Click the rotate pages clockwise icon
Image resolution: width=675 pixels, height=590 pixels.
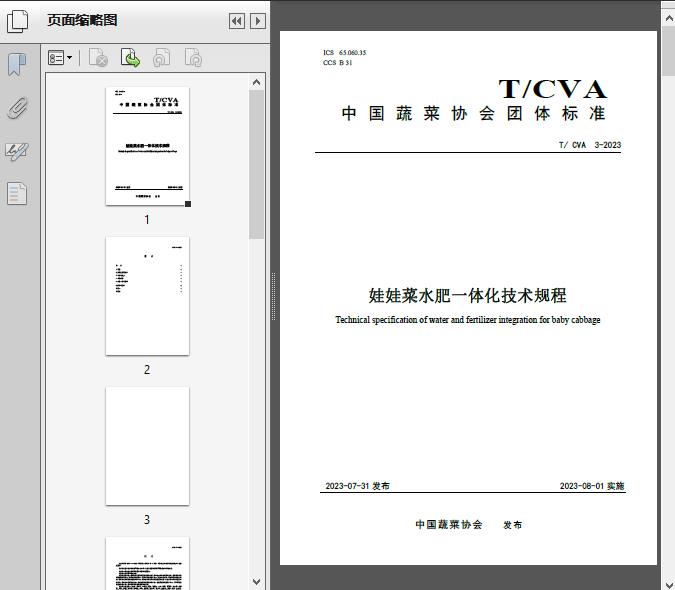(193, 58)
